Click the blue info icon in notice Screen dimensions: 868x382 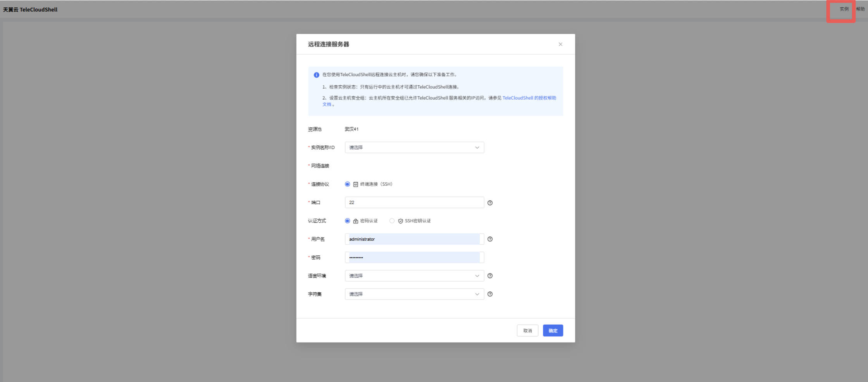pyautogui.click(x=316, y=75)
